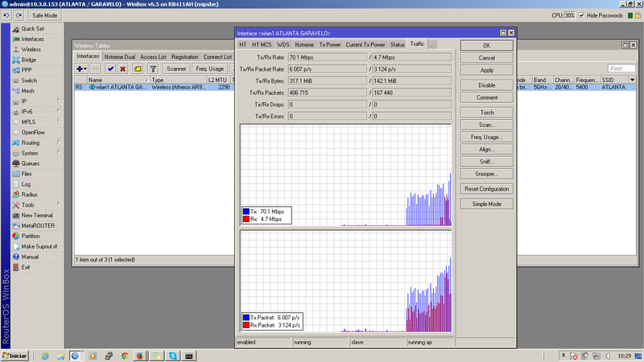Viewport: 644px width, 362px height.
Task: Expand the System submenu
Action: pos(58,153)
